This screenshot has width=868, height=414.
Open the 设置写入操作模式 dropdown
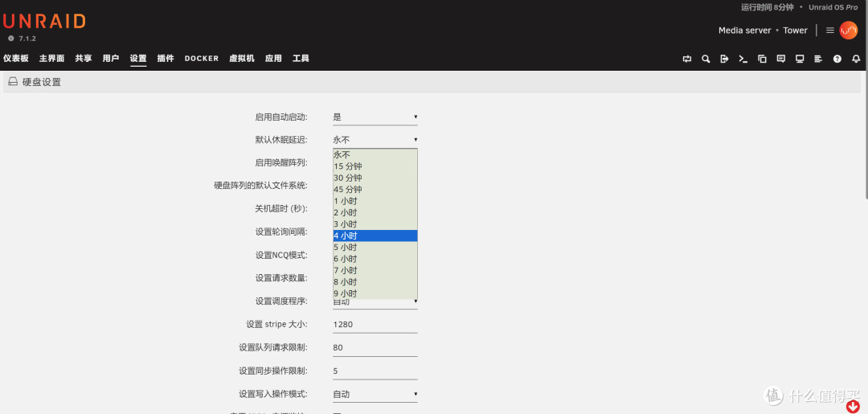coord(375,394)
